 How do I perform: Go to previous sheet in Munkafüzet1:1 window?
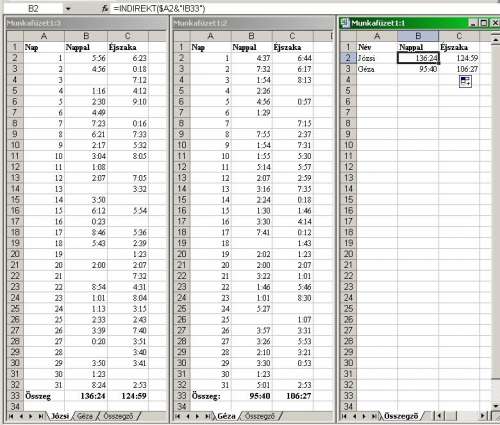354,416
